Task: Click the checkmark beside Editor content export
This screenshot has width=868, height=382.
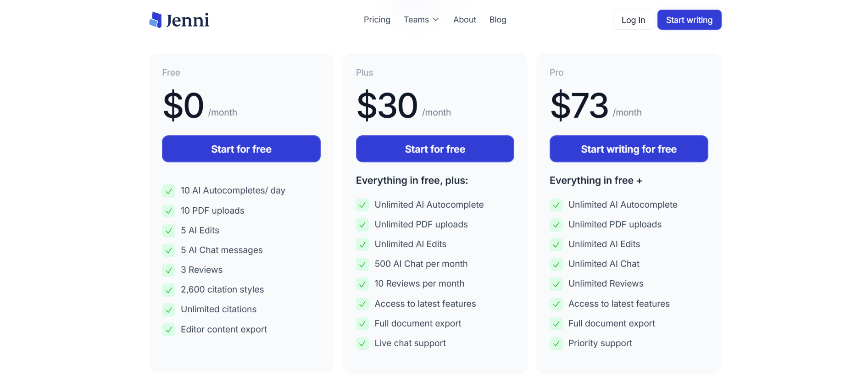Action: point(168,330)
